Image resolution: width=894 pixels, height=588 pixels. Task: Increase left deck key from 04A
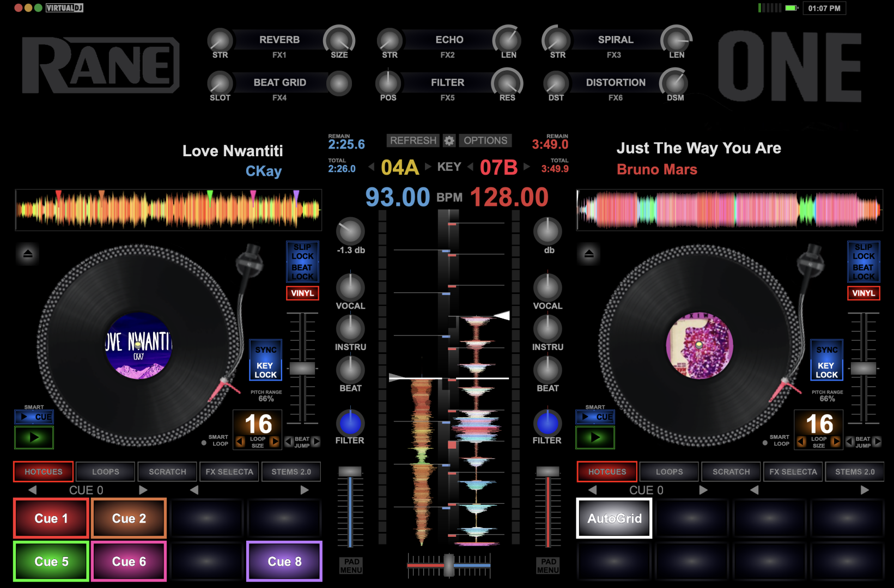click(x=428, y=167)
